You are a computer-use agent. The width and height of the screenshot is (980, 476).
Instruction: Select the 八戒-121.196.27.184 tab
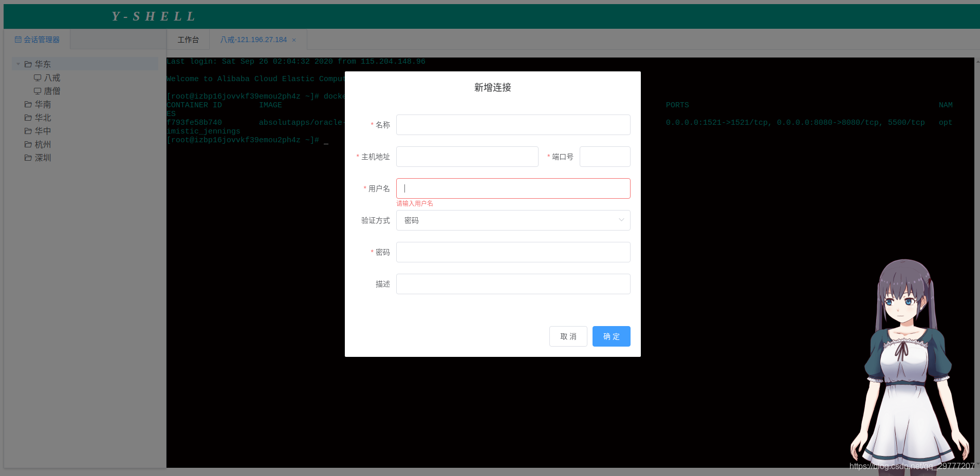coord(253,40)
